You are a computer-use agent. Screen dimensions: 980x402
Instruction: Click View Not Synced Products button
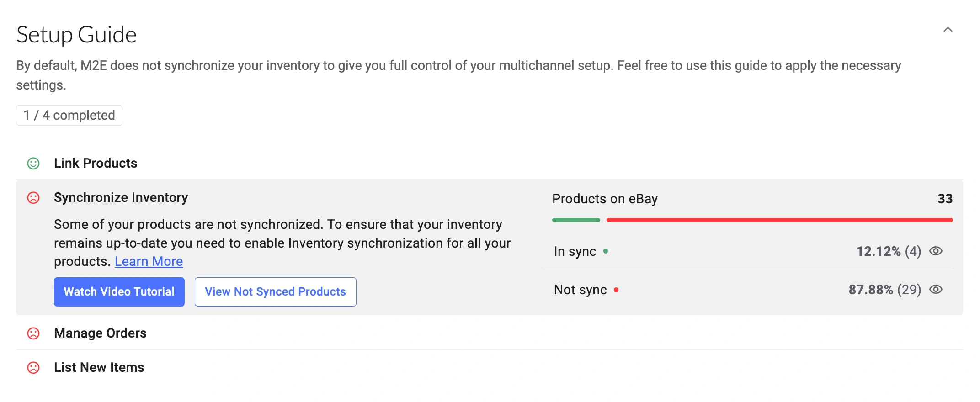(275, 292)
